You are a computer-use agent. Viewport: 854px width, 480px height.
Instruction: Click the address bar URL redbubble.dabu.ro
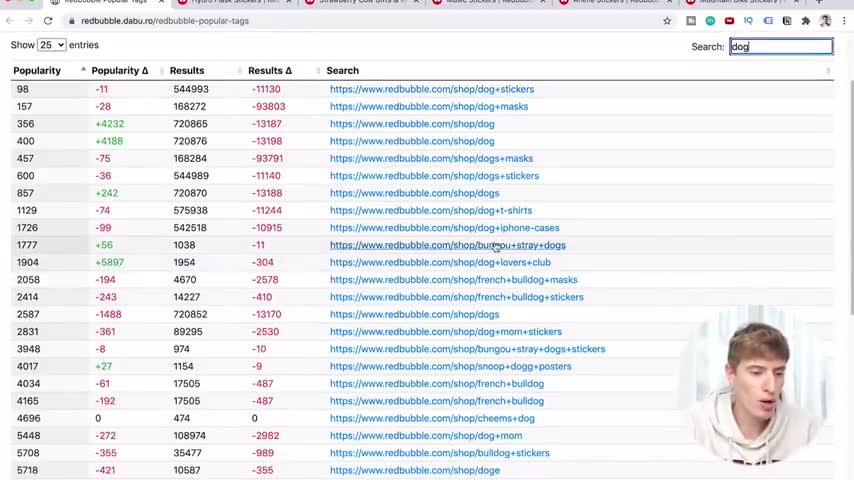[x=165, y=21]
